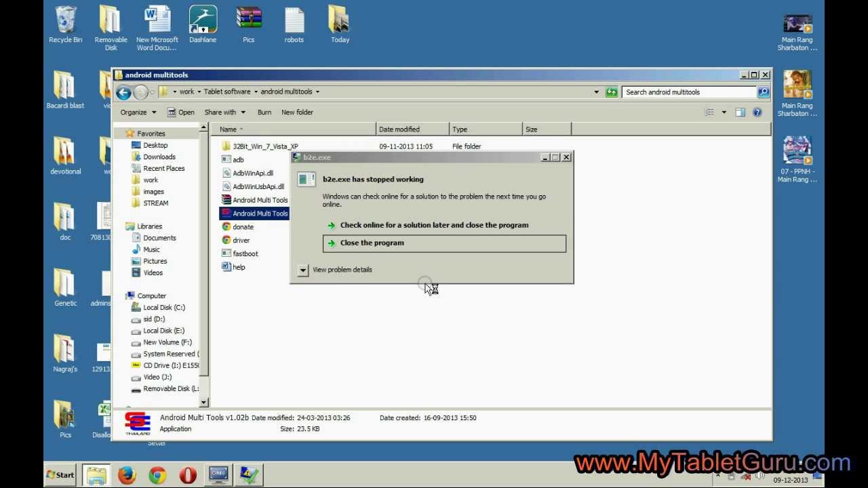Viewport: 868px width, 488px height.
Task: Click the work breadcrumb in address bar
Action: click(x=186, y=92)
